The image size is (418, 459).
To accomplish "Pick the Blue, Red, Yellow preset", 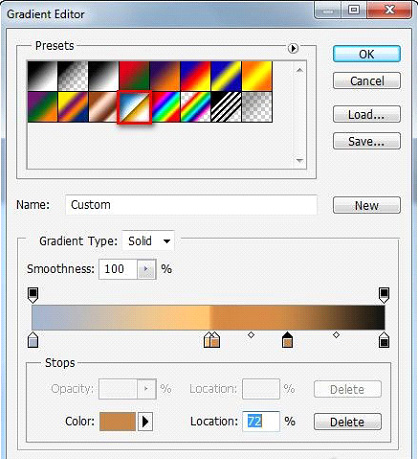I will point(196,76).
